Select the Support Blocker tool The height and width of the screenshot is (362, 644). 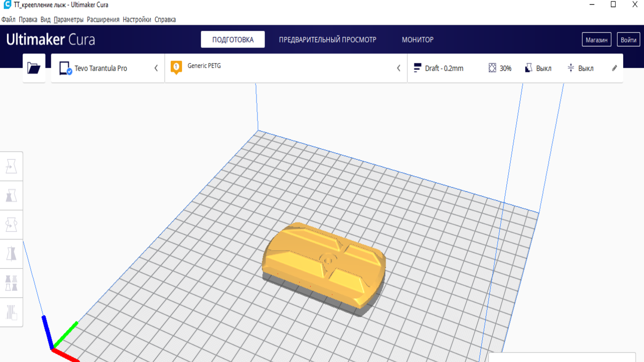point(11,312)
